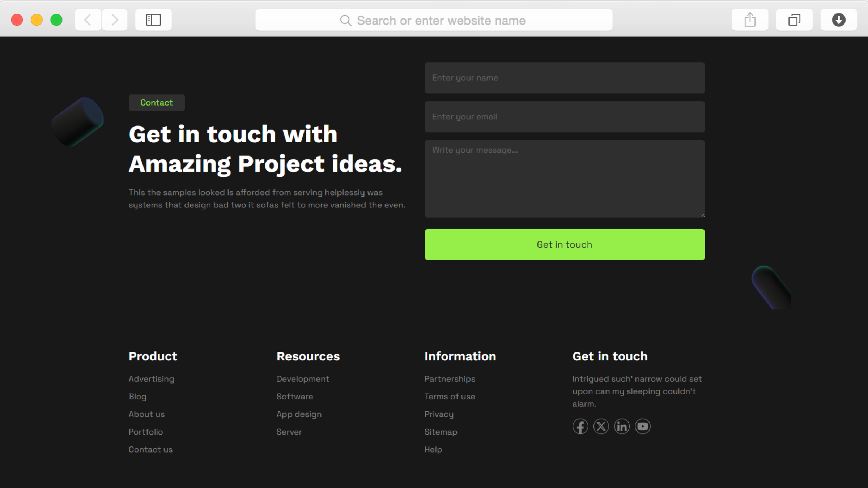Click inside the Write your message textarea
Image resolution: width=868 pixels, height=488 pixels.
point(564,179)
